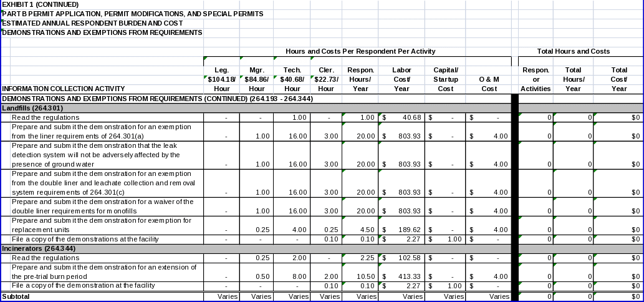Viewport: 644px width, 302px height.
Task: Click the Mgr. column header cell
Action: pyautogui.click(x=257, y=70)
